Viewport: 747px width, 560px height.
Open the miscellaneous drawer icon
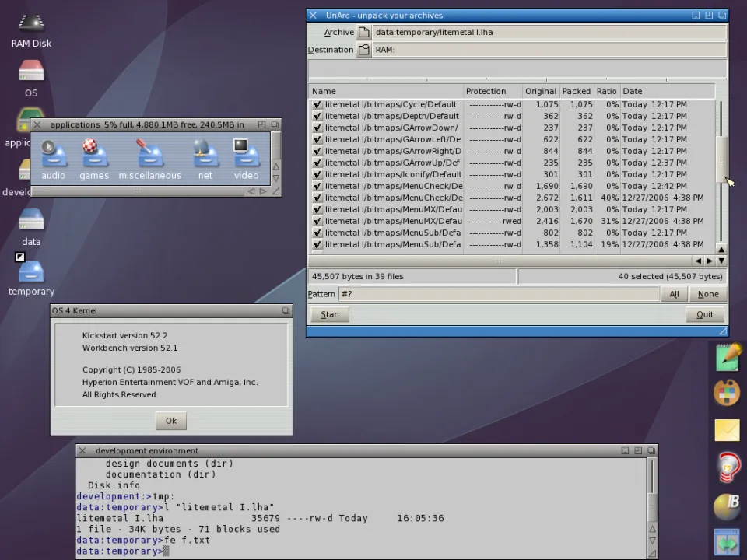pyautogui.click(x=149, y=155)
